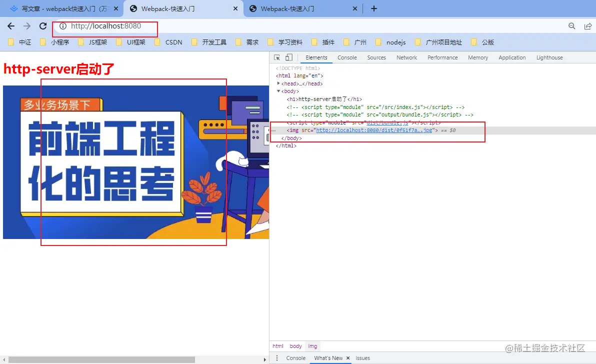The width and height of the screenshot is (596, 364).
Task: Open the 广州 bookmark folder
Action: tap(355, 42)
